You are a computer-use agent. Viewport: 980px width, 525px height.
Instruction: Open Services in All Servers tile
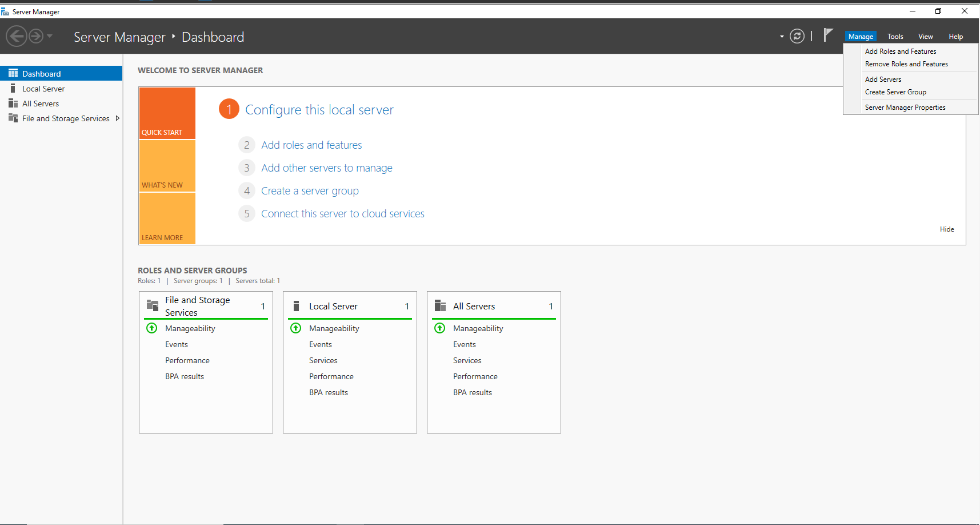point(467,361)
